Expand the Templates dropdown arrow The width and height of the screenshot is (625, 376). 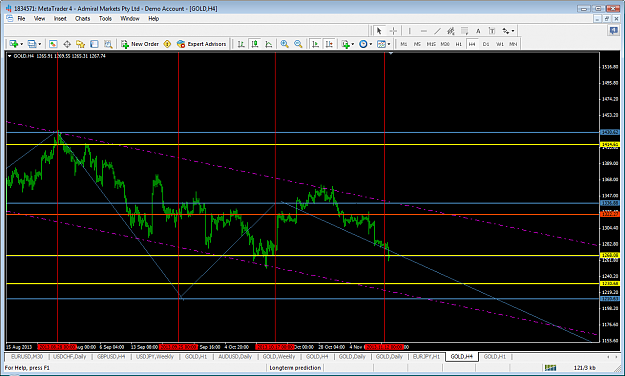389,44
